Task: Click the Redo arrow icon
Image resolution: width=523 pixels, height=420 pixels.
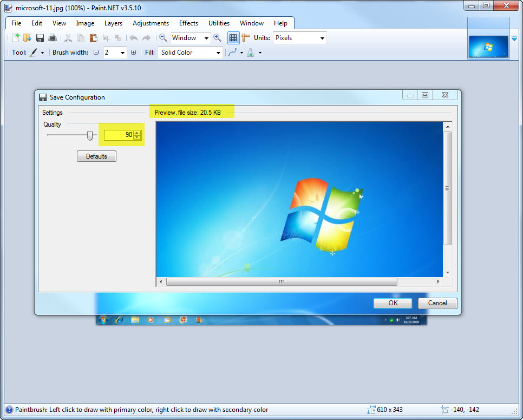Action: pos(146,38)
